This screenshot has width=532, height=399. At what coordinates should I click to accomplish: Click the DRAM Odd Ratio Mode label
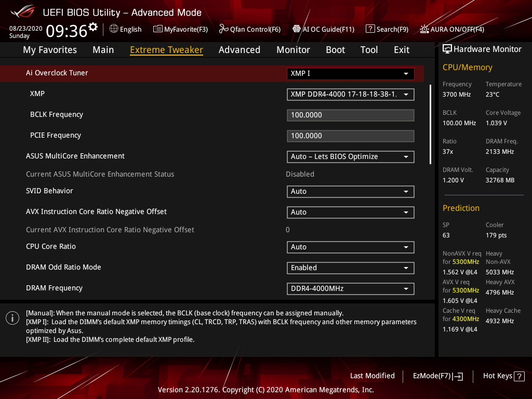tap(63, 267)
